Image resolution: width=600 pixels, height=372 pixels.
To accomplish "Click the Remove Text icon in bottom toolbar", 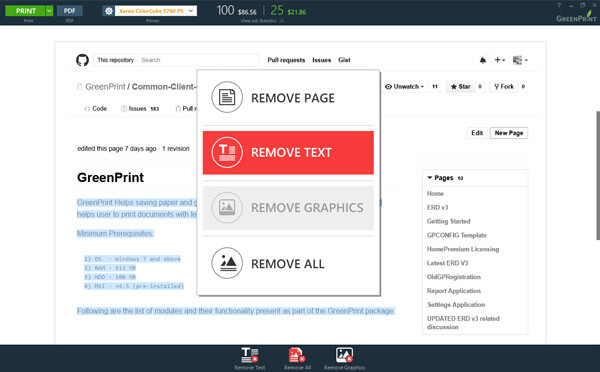I will pyautogui.click(x=250, y=355).
